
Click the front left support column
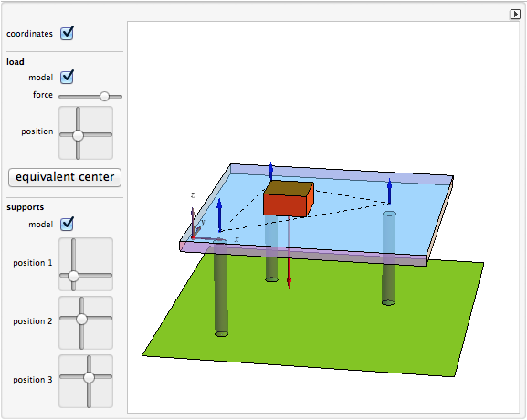pyautogui.click(x=221, y=292)
